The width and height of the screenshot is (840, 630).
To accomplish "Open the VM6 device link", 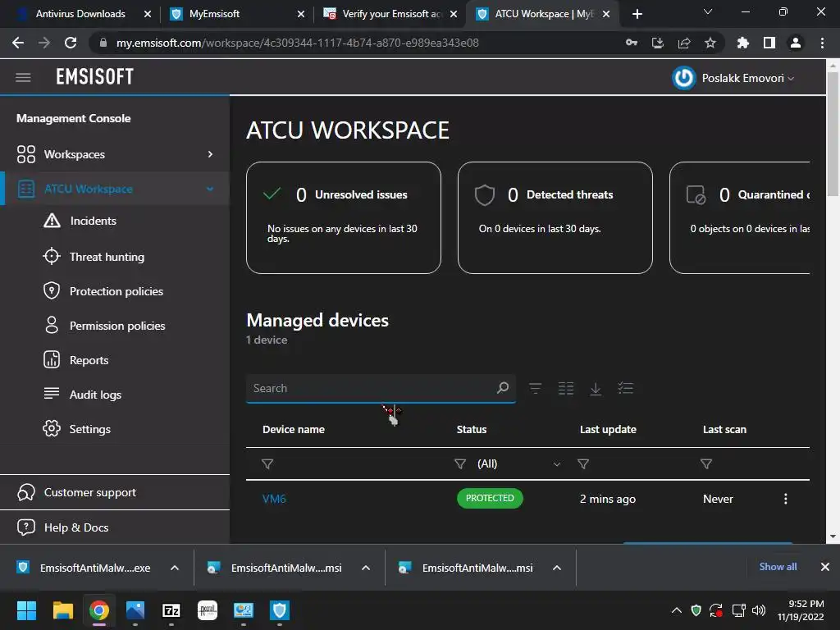I will click(274, 499).
